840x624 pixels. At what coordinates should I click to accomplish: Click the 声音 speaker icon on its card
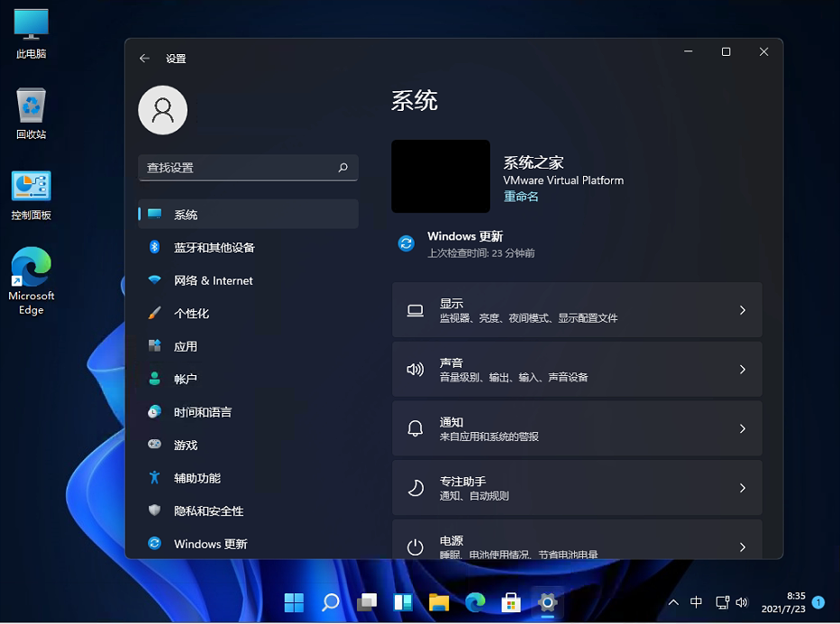(415, 369)
